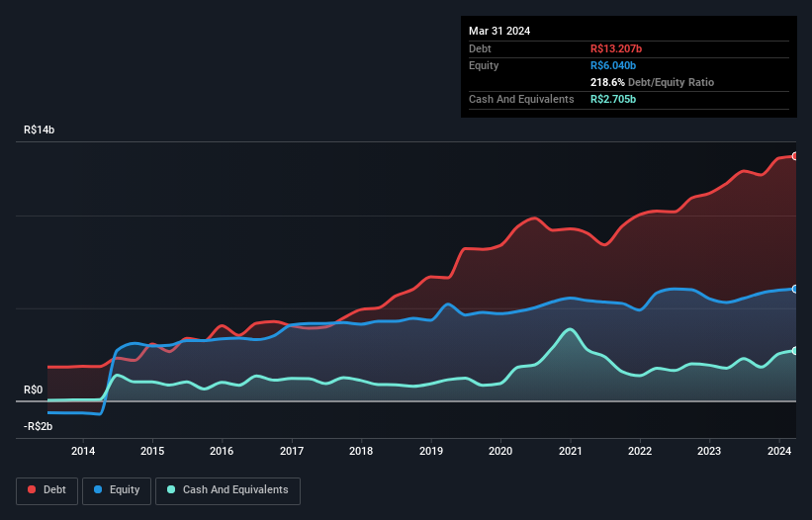812x520 pixels.
Task: Click the 2019 x-axis label
Action: point(431,451)
